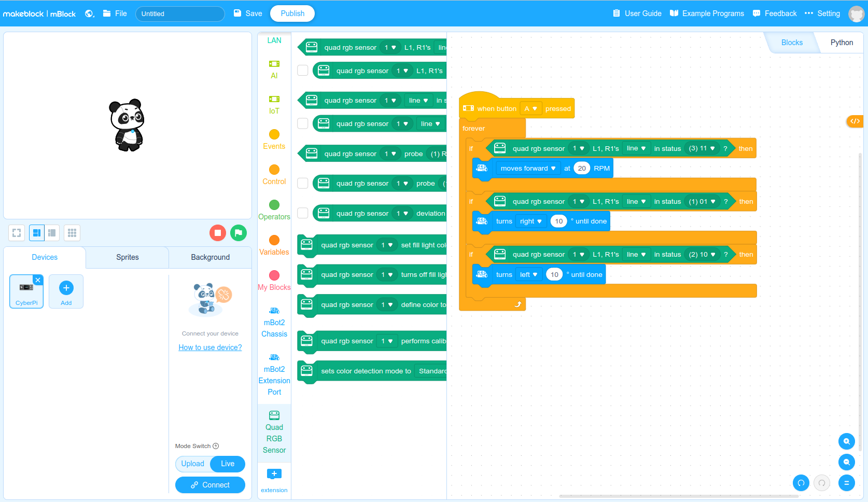Open the code view side tab icon
Image resolution: width=868 pixels, height=502 pixels.
pyautogui.click(x=855, y=121)
